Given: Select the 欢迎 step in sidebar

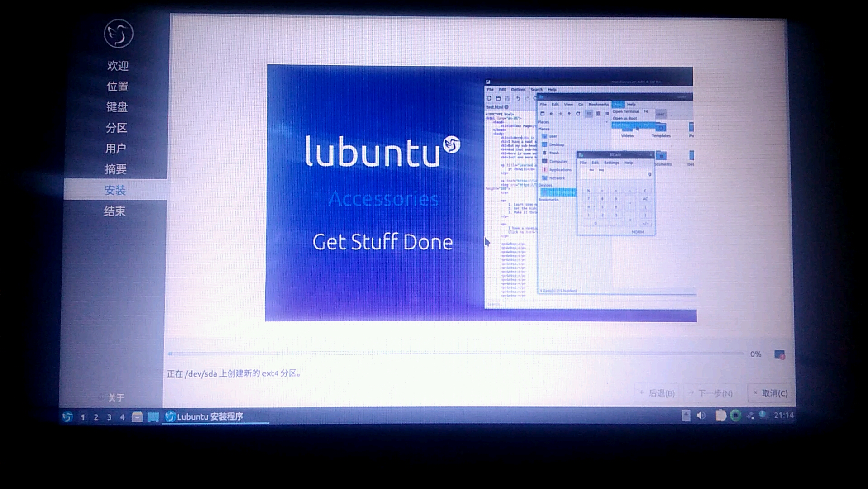Looking at the screenshot, I should (118, 66).
